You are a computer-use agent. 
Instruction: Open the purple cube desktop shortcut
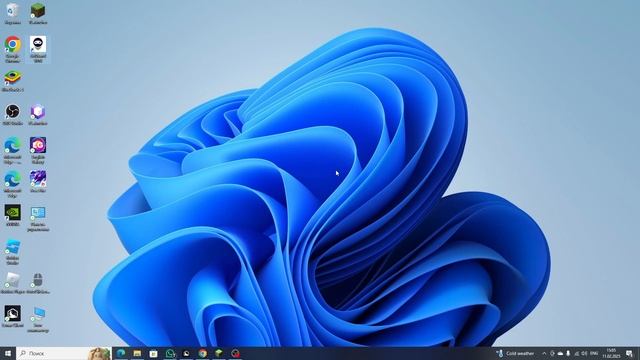click(x=38, y=115)
